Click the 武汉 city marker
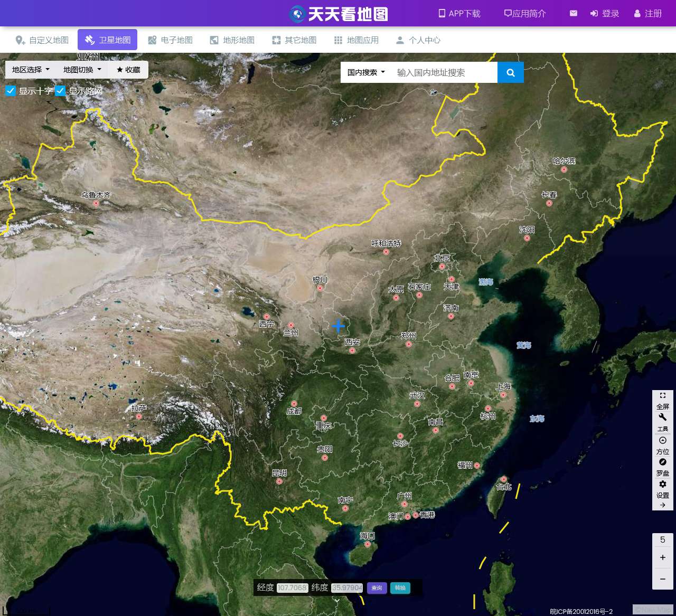 [x=417, y=404]
